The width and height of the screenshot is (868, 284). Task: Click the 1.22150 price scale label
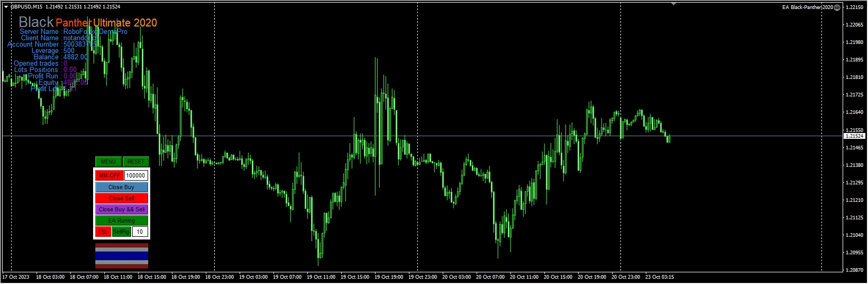855,7
